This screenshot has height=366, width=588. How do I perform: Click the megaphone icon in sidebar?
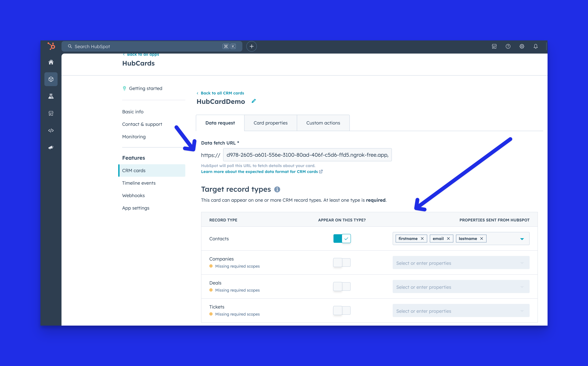(51, 147)
